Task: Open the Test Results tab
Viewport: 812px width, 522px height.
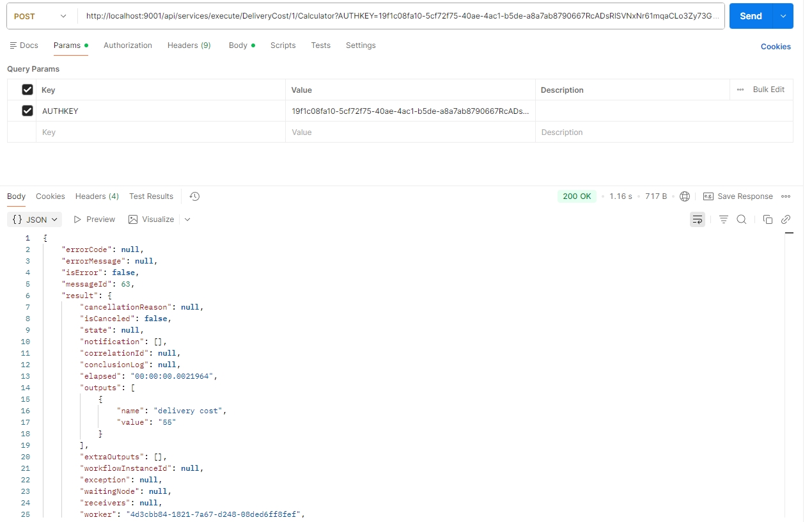Action: 151,196
